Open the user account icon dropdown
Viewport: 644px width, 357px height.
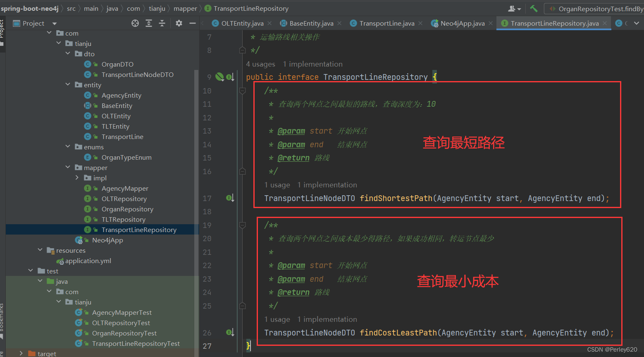(514, 8)
